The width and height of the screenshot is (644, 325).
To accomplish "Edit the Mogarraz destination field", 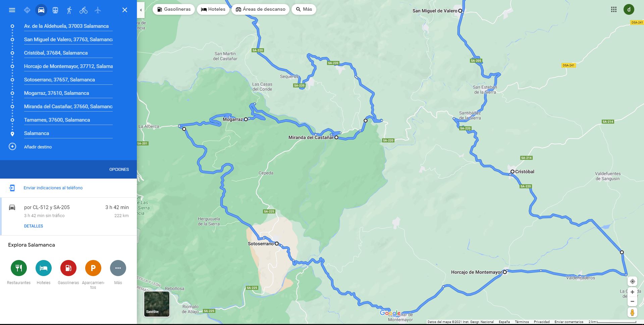I will [68, 93].
